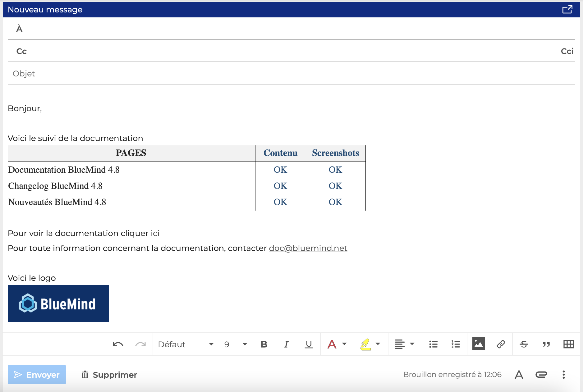Expand the alignment options arrow

pos(412,344)
